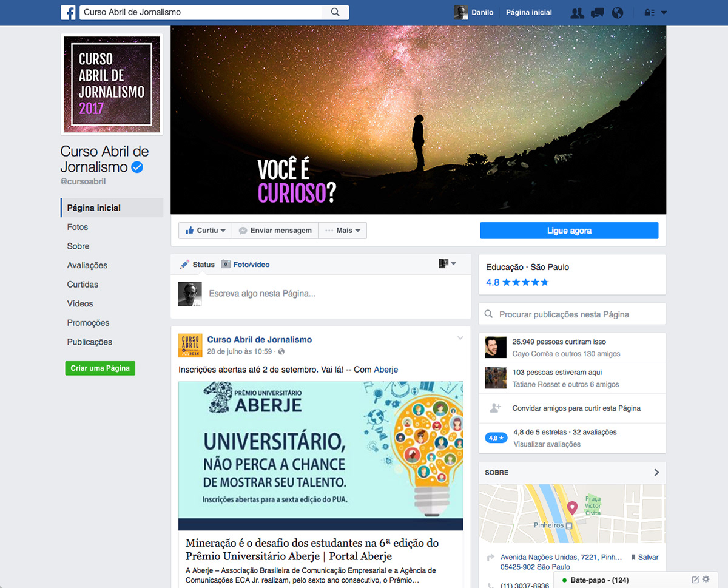The width and height of the screenshot is (728, 588).
Task: Open the Mineração article headline link
Action: click(x=312, y=549)
